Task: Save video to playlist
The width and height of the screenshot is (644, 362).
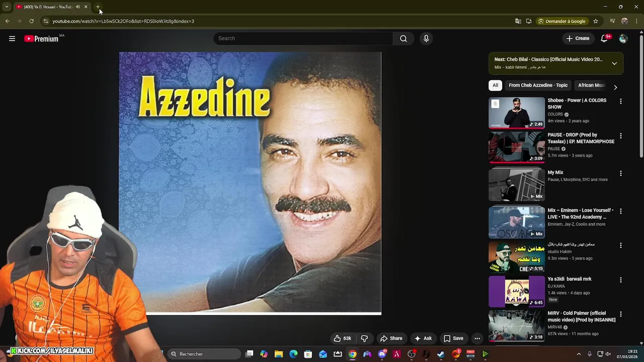Action: (453, 338)
